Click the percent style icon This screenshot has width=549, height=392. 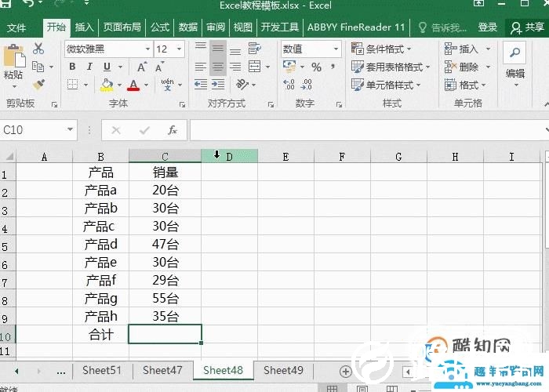click(316, 67)
